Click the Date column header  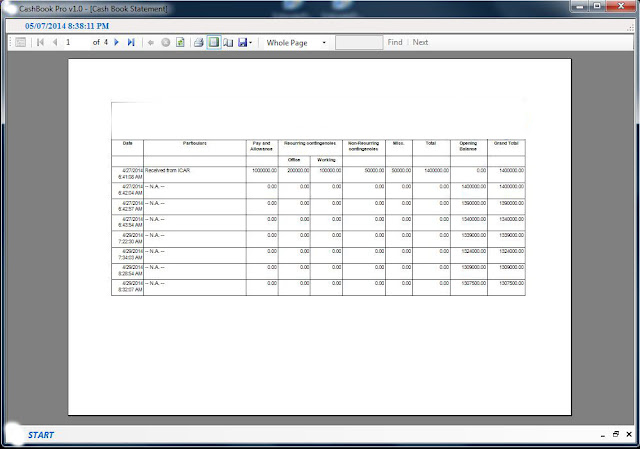127,147
